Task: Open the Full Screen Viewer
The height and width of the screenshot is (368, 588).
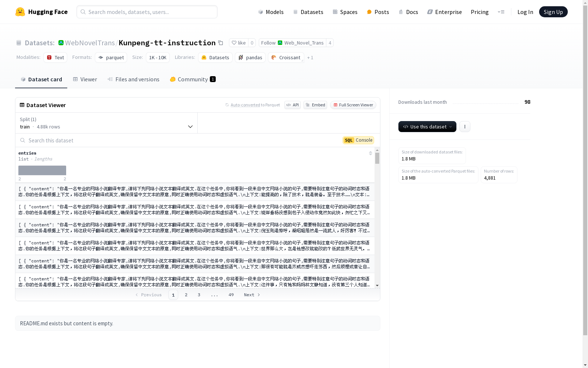Action: pyautogui.click(x=353, y=105)
